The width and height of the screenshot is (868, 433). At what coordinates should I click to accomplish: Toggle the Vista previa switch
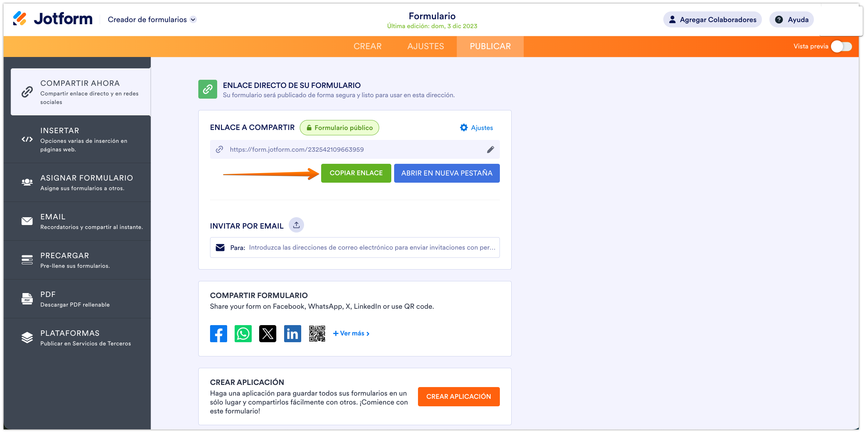tap(841, 46)
